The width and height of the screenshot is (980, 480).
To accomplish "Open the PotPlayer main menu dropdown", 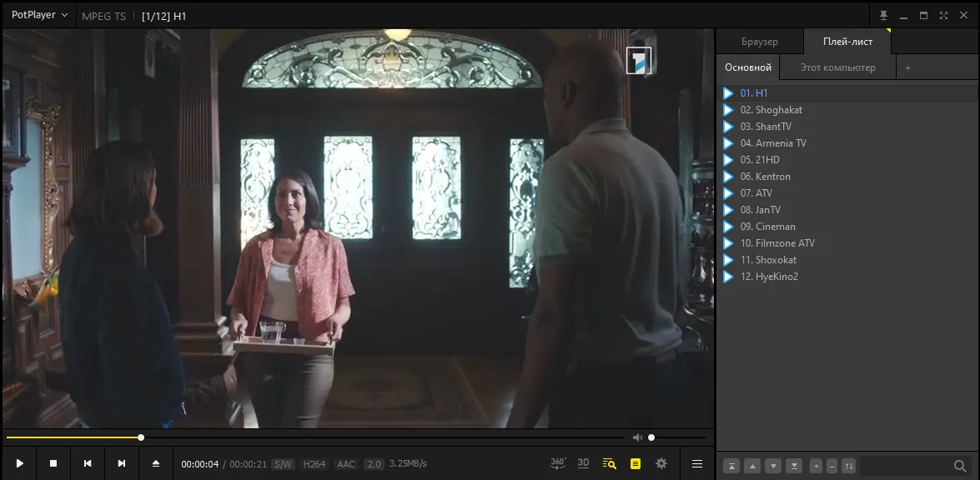I will [39, 15].
